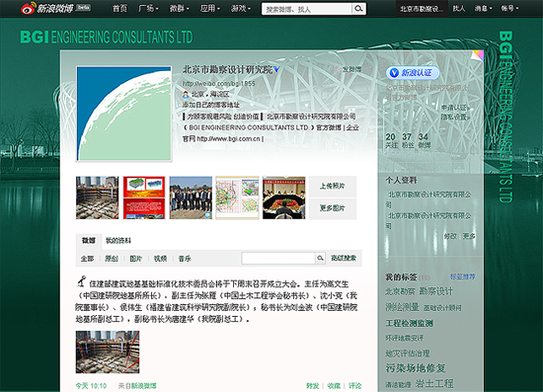Select the 原创 filter
543x392 pixels.
(x=112, y=259)
